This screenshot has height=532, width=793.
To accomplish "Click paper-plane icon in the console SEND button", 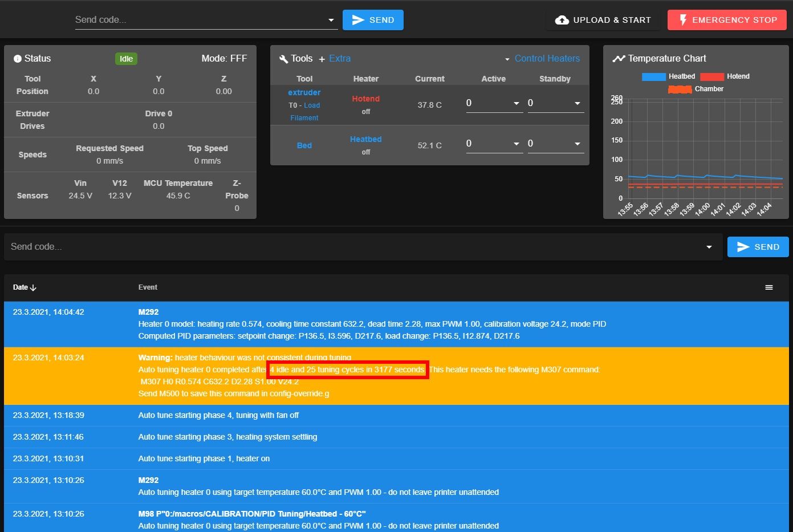I will pyautogui.click(x=743, y=247).
